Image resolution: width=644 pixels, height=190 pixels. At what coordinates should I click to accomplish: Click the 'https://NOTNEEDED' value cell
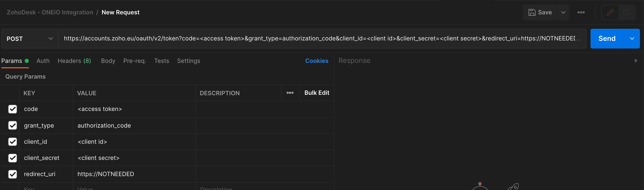[134, 174]
